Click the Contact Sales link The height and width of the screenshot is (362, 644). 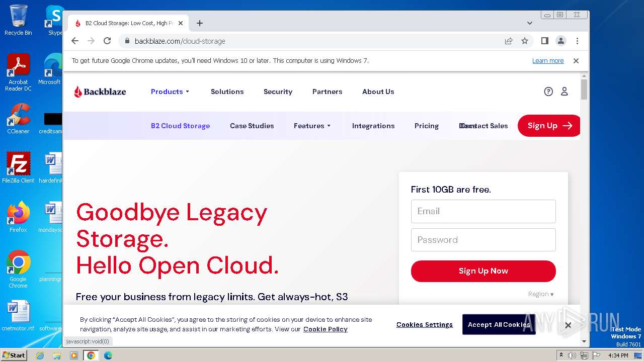484,126
